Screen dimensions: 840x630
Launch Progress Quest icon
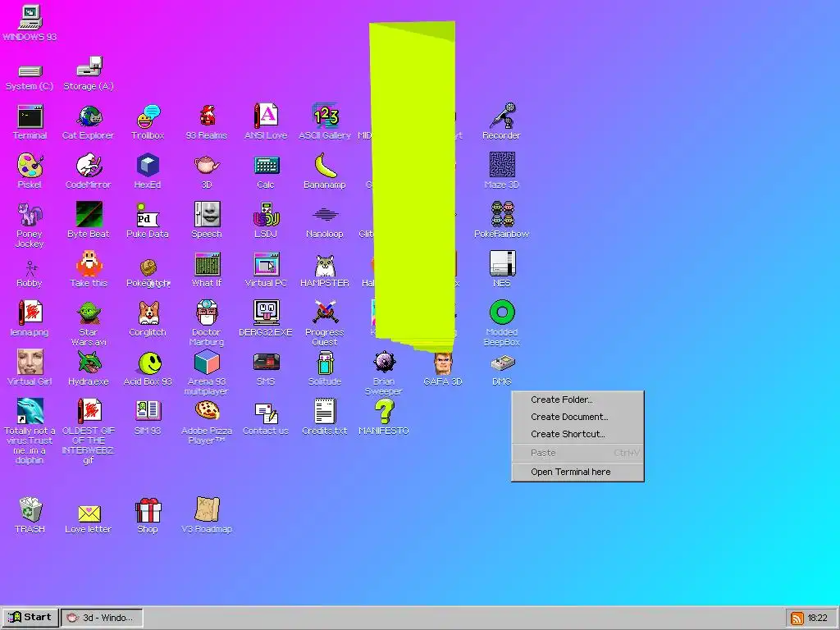coord(325,313)
